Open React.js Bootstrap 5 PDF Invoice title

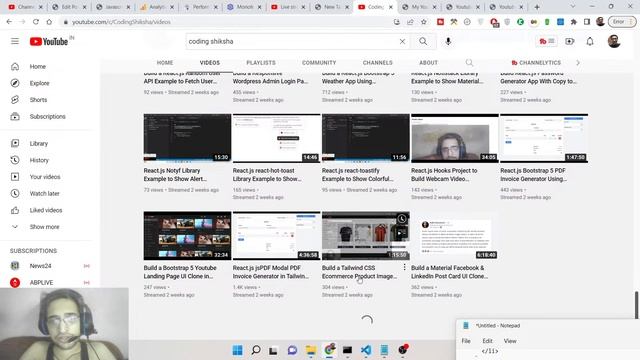click(x=533, y=175)
